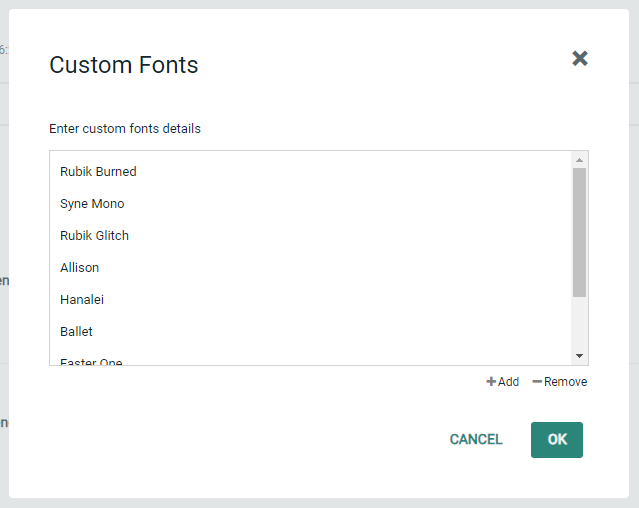Select the Ballet font entry
Image resolution: width=639 pixels, height=508 pixels.
(76, 332)
